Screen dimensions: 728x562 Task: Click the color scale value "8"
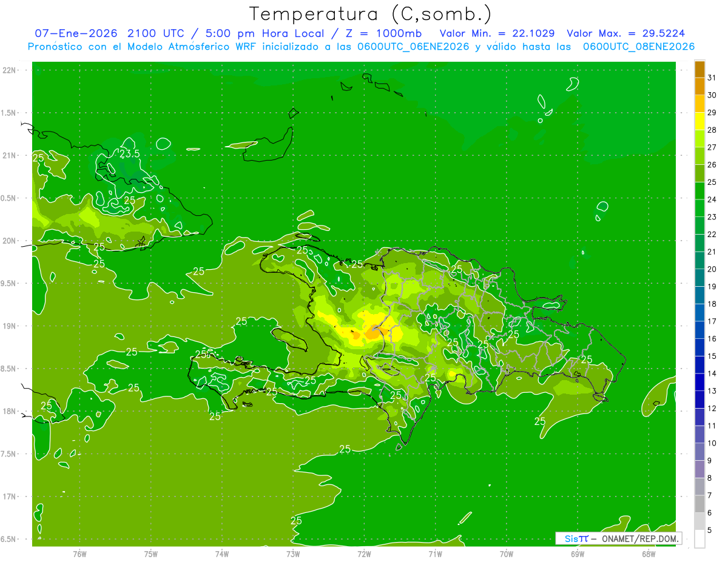point(710,478)
